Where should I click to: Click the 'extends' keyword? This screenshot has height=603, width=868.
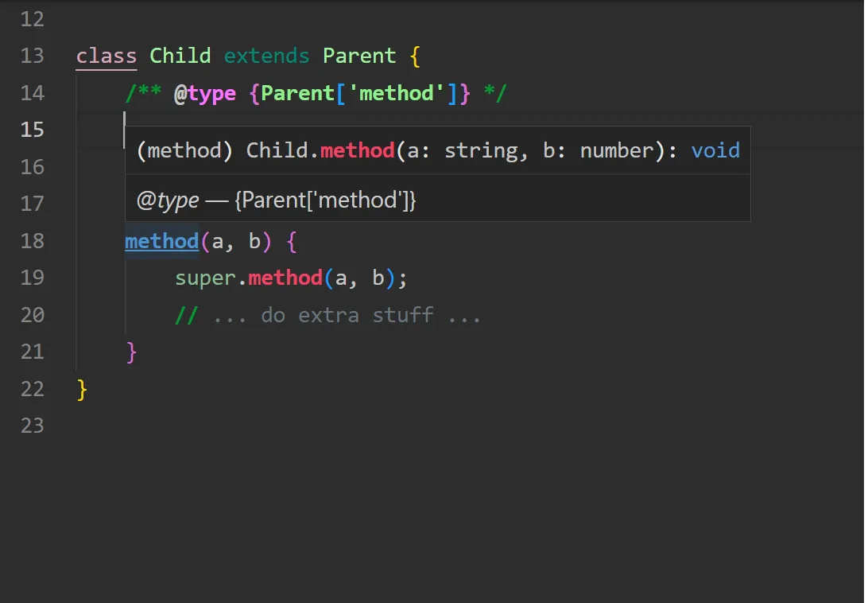point(266,56)
